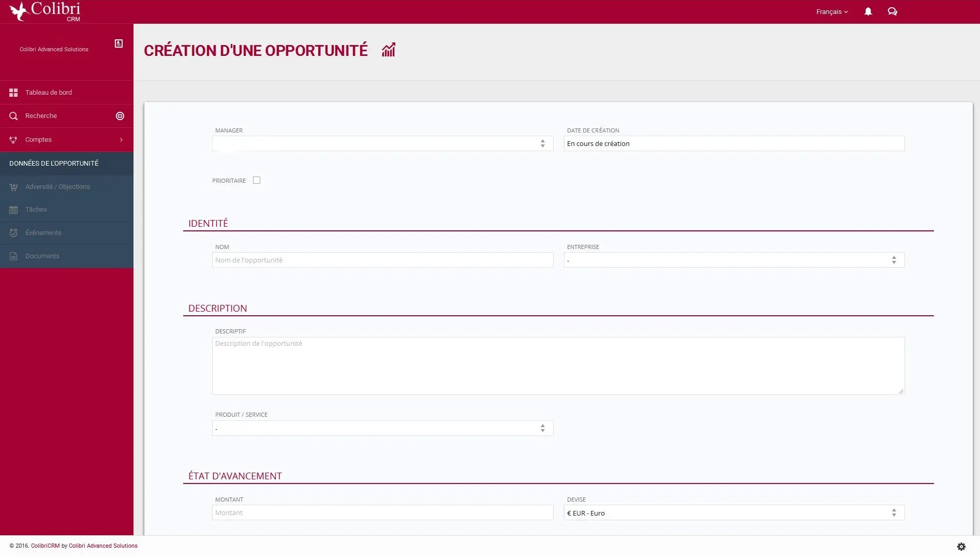Open the Événements menu item
This screenshot has width=980, height=557.
67,233
